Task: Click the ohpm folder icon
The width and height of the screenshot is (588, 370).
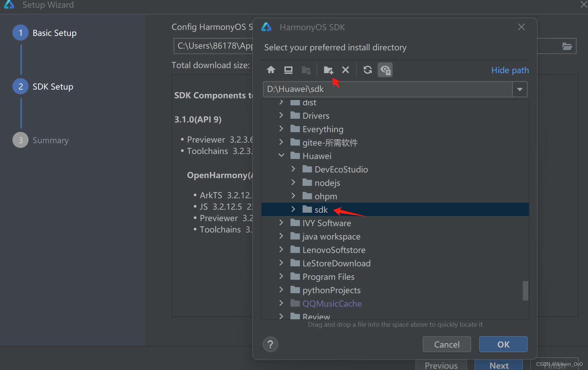Action: [x=307, y=196]
